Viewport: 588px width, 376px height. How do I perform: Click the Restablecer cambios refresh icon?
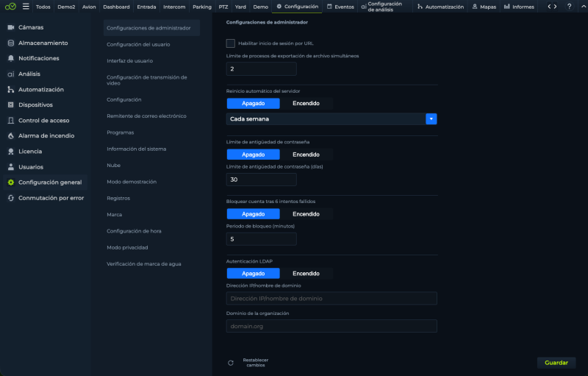click(231, 363)
